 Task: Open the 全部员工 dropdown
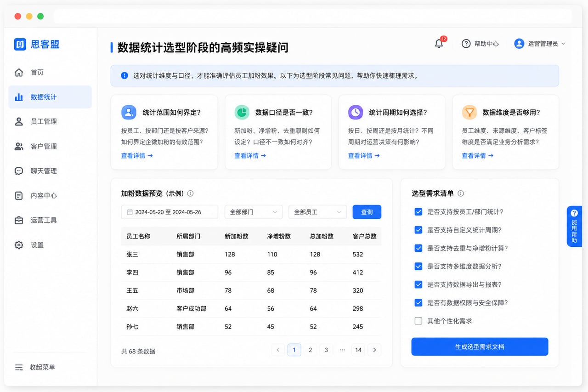coord(317,212)
